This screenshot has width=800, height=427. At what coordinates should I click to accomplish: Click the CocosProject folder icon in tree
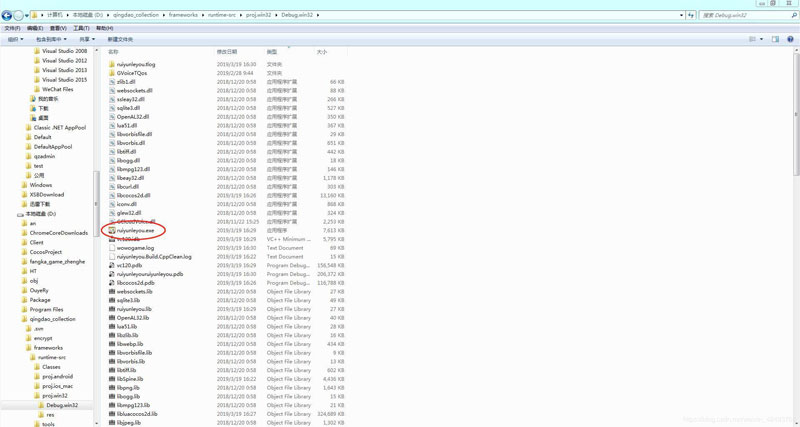point(24,252)
